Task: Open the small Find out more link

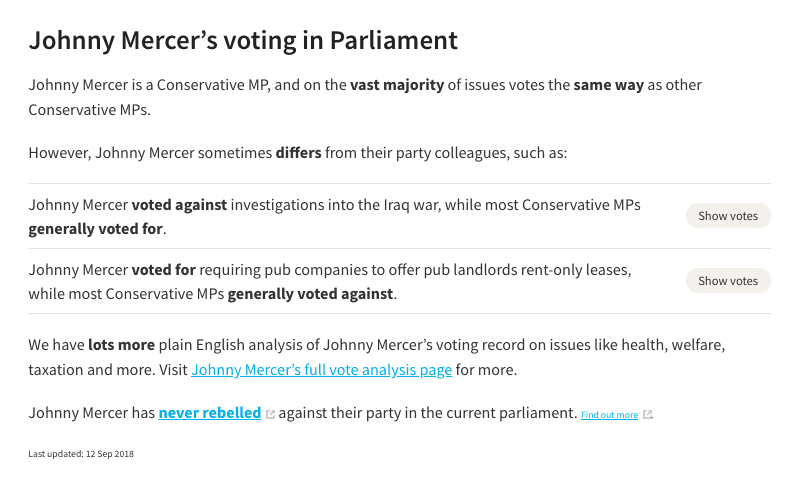Action: 609,415
